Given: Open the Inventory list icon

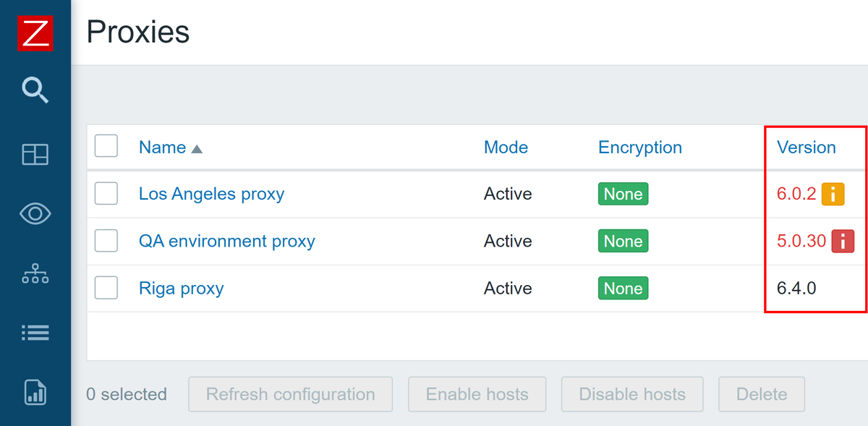Looking at the screenshot, I should pos(35,332).
